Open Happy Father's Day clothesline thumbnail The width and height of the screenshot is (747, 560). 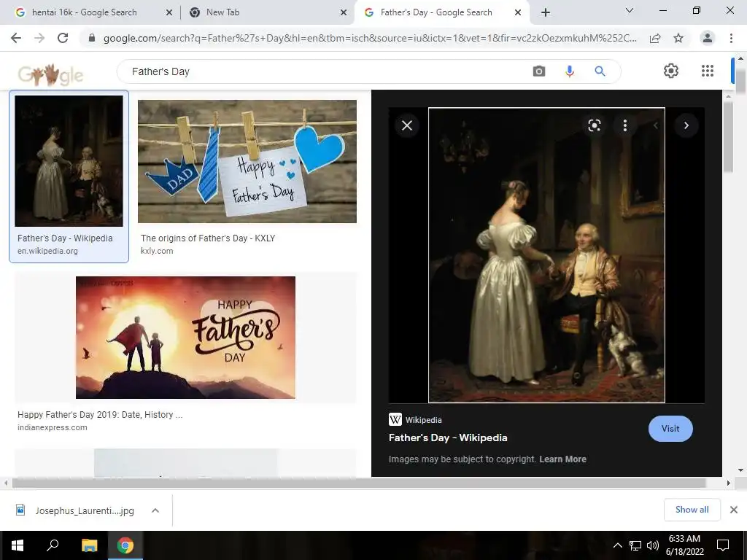point(247,161)
